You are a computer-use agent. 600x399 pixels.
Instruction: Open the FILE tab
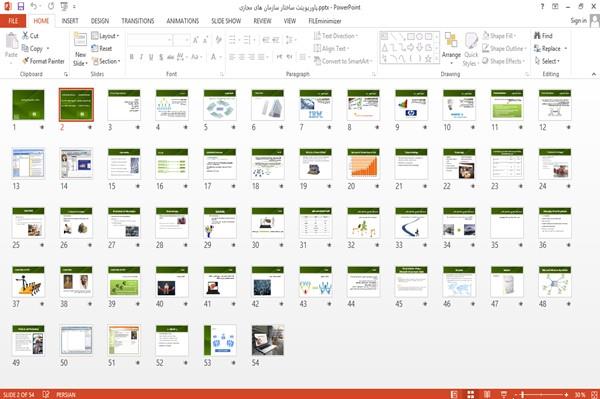(x=13, y=21)
